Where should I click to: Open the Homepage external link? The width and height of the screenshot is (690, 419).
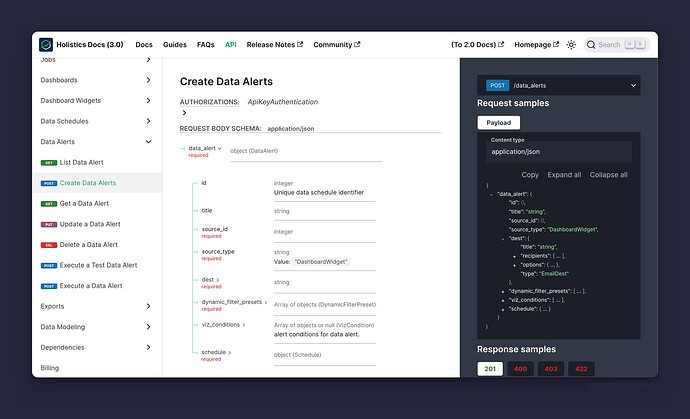[536, 44]
